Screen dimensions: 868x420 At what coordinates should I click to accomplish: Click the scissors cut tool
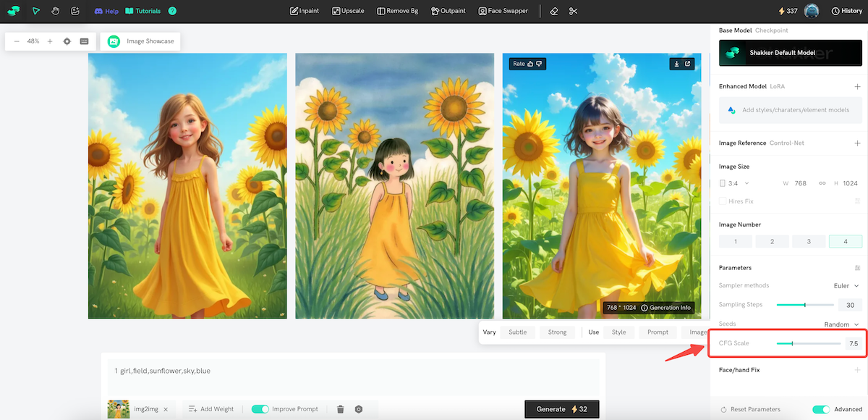click(x=574, y=11)
